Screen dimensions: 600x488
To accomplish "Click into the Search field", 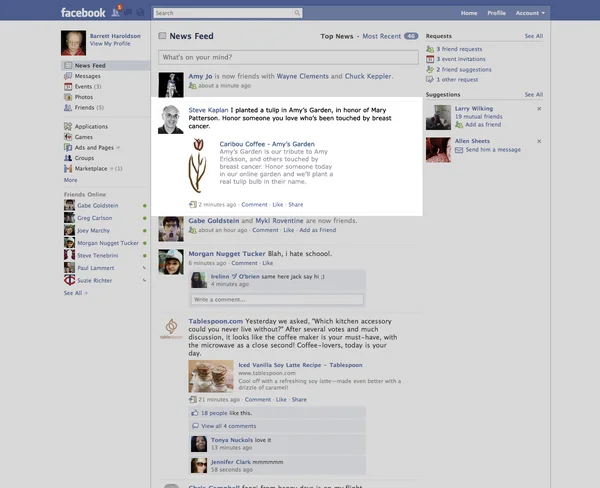I will 223,13.
